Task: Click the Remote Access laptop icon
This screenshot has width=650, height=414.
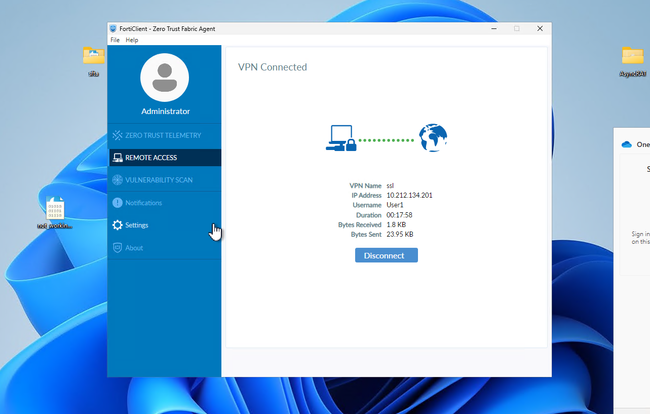Action: click(x=117, y=157)
